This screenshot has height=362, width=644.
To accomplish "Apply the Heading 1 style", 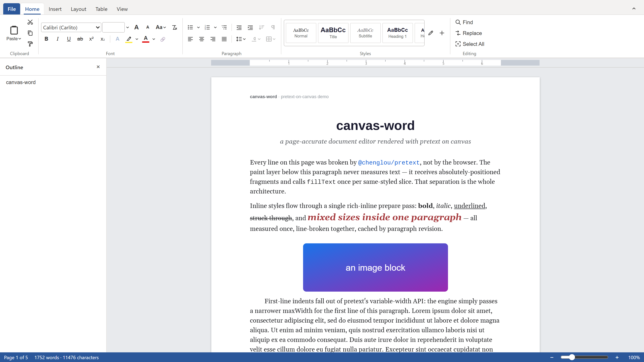I will coord(397,33).
